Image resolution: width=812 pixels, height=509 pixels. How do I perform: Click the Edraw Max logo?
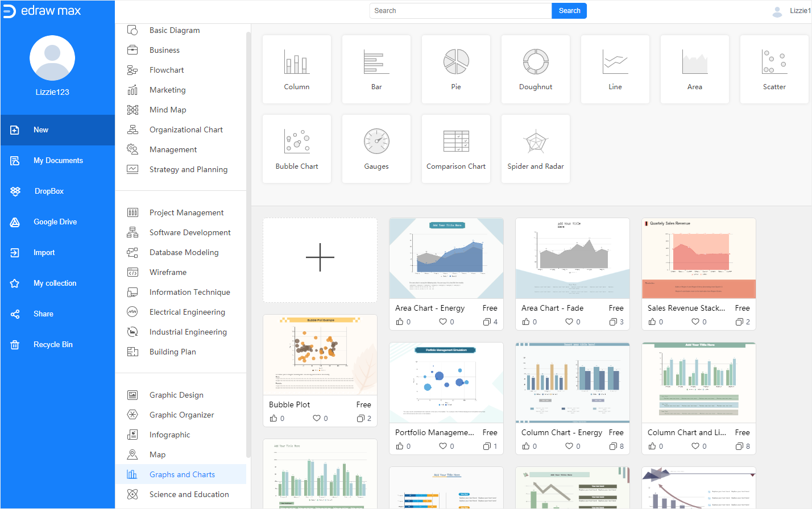click(42, 11)
